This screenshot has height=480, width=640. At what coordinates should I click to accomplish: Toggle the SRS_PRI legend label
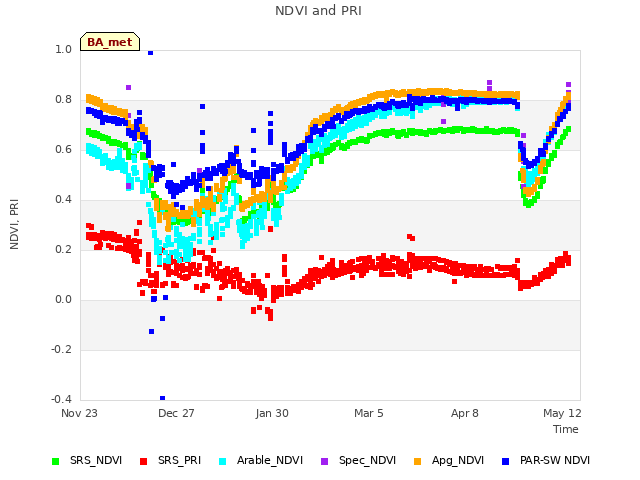[x=180, y=460]
